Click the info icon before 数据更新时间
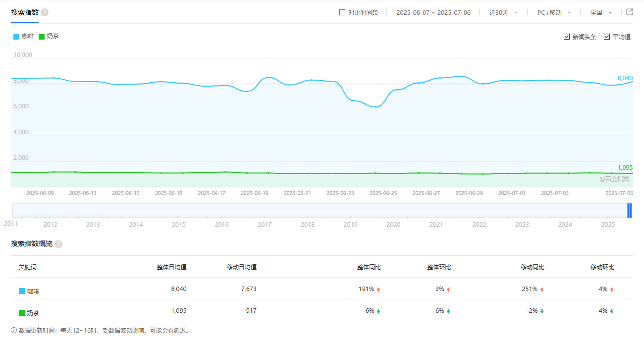644x343 pixels. pyautogui.click(x=14, y=330)
